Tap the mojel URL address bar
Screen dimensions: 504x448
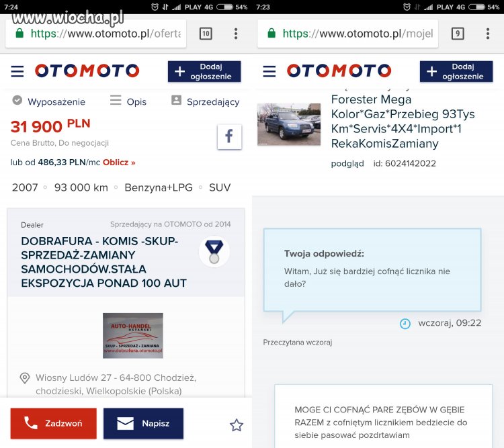(x=348, y=34)
